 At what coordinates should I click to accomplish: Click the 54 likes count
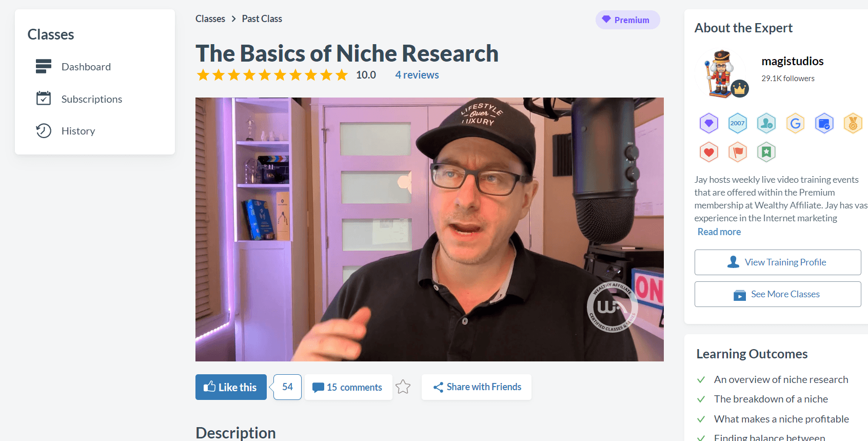[x=287, y=387]
